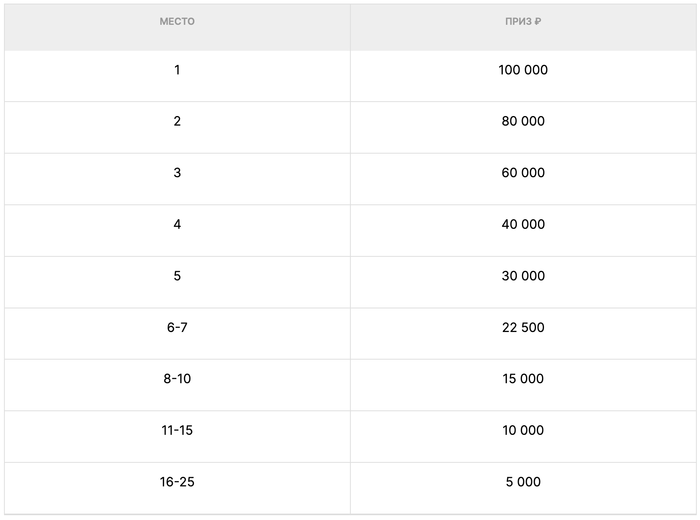Select the 11-15 place range

(x=177, y=431)
